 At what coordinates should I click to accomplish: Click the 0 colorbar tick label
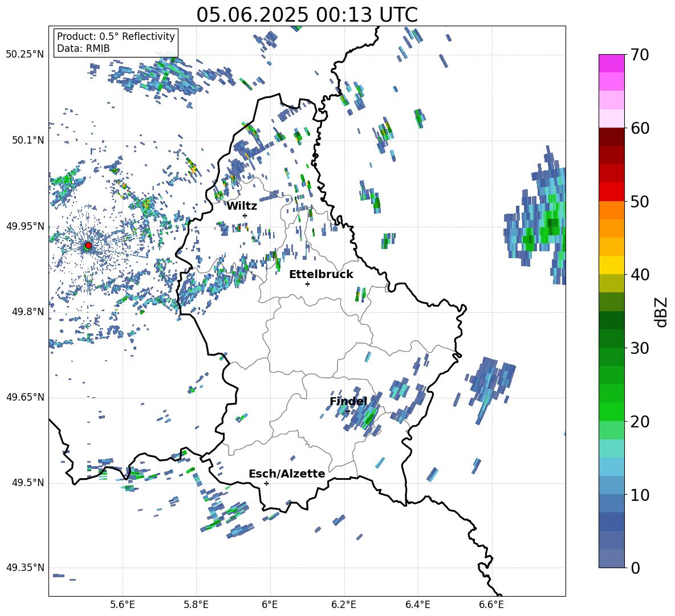[635, 568]
